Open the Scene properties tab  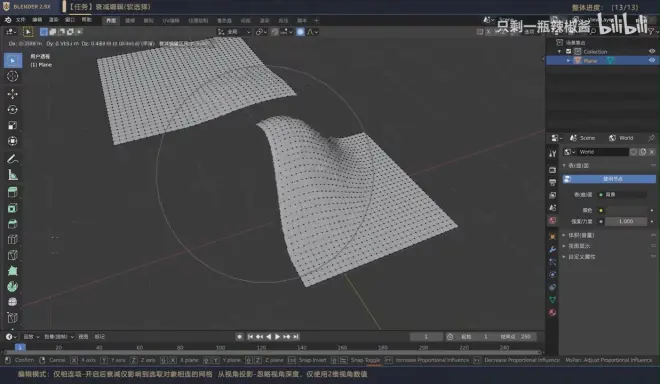(x=553, y=208)
